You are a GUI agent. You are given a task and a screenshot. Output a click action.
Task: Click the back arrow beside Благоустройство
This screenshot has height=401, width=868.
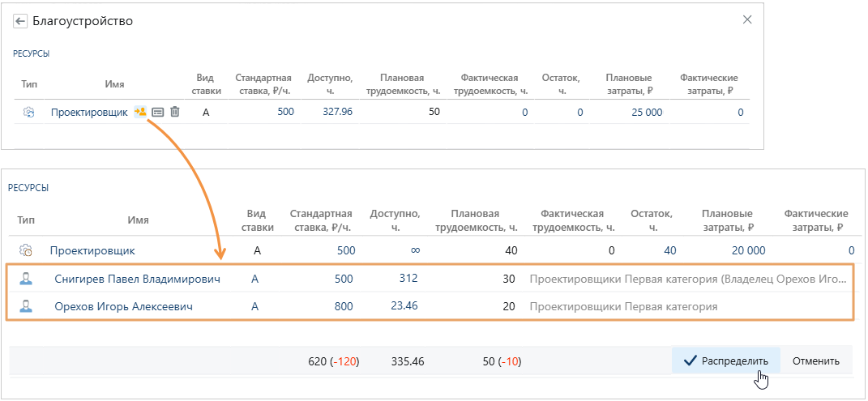(x=20, y=21)
